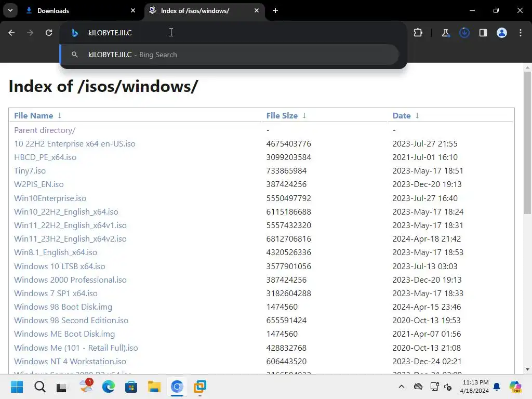
Task: Open the network status tray icon
Action: pos(434,387)
